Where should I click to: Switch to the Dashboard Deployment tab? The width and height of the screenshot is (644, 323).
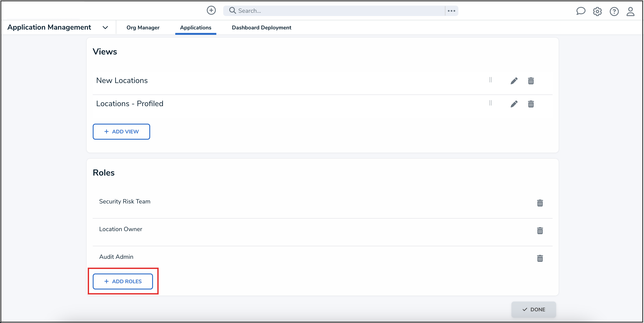click(261, 27)
